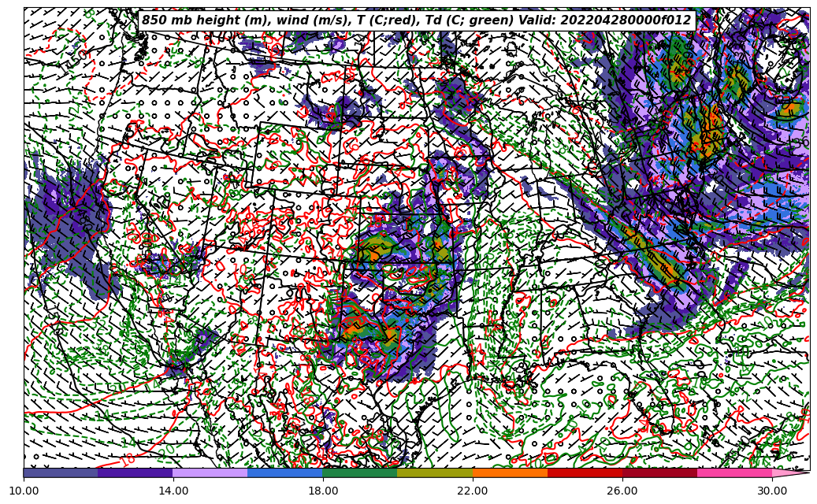Choose the green 18–20 colorbar segment
The height and width of the screenshot is (504, 817).
coord(360,472)
